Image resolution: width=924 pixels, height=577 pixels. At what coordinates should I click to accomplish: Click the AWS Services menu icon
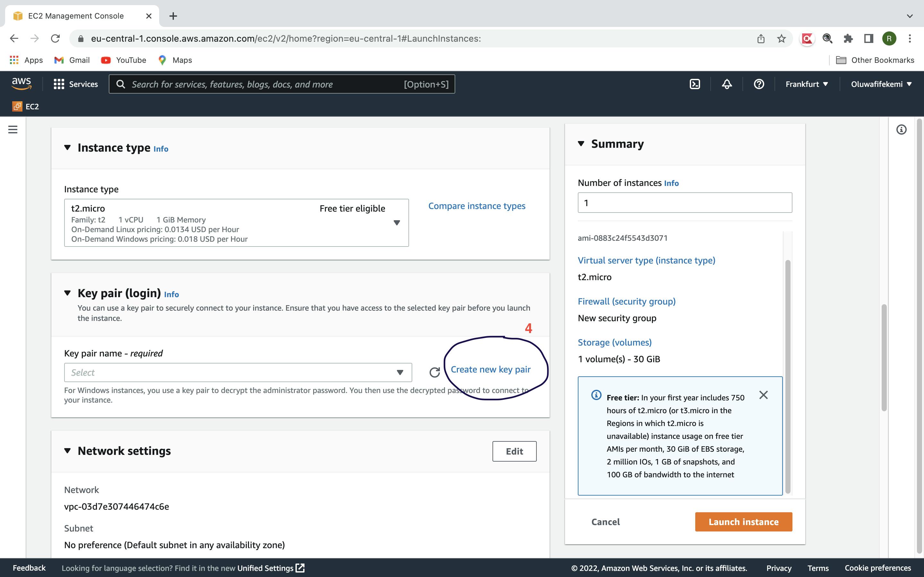pos(58,84)
